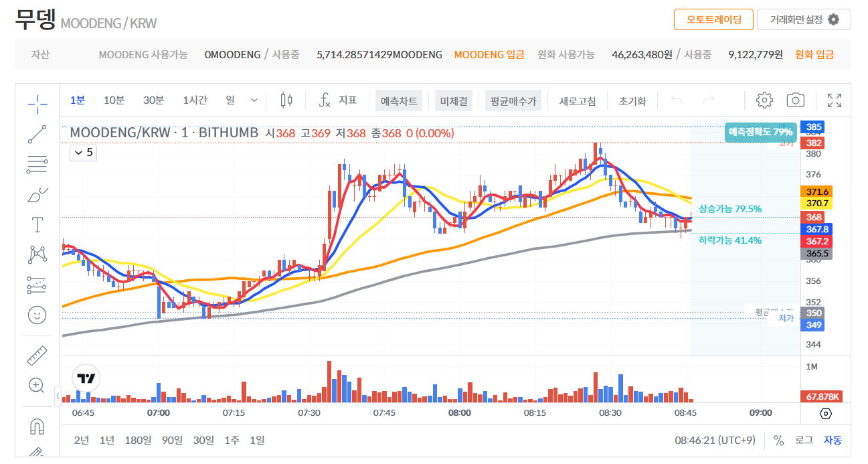Expand the indicator legend showing 5
Viewport: 868px width, 464px height.
(x=84, y=153)
